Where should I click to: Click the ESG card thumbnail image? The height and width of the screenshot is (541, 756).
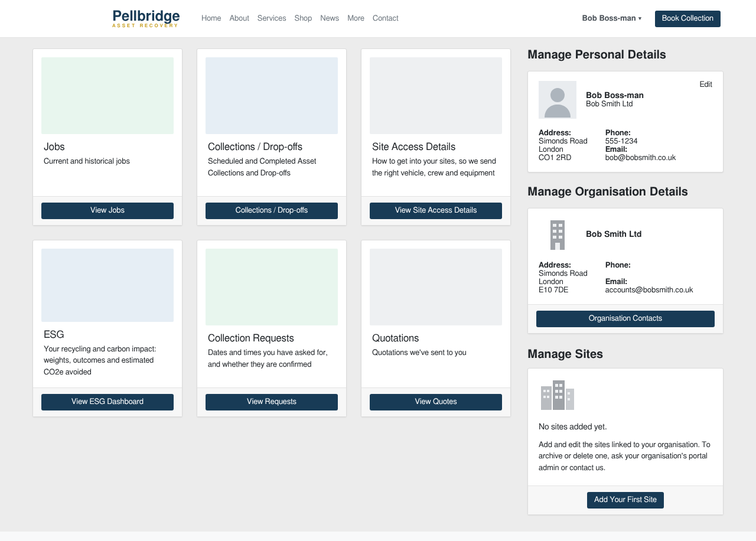[x=107, y=285]
